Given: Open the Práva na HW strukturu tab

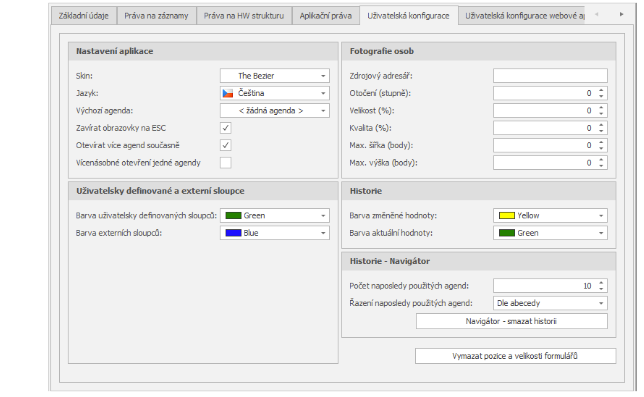Looking at the screenshot, I should (244, 16).
